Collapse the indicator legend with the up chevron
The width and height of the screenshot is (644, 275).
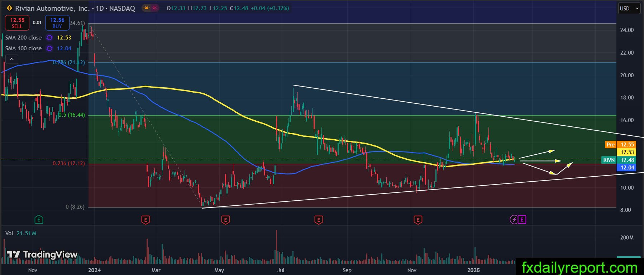[11, 59]
